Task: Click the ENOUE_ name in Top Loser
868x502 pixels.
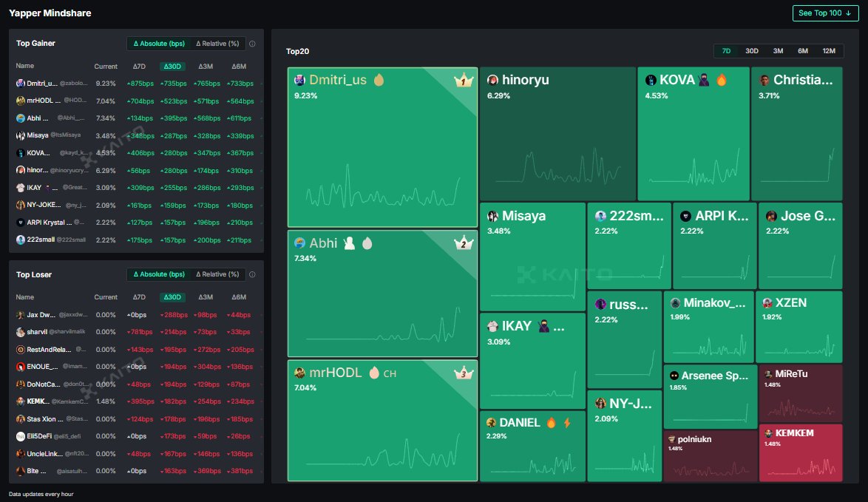Action: coord(43,367)
